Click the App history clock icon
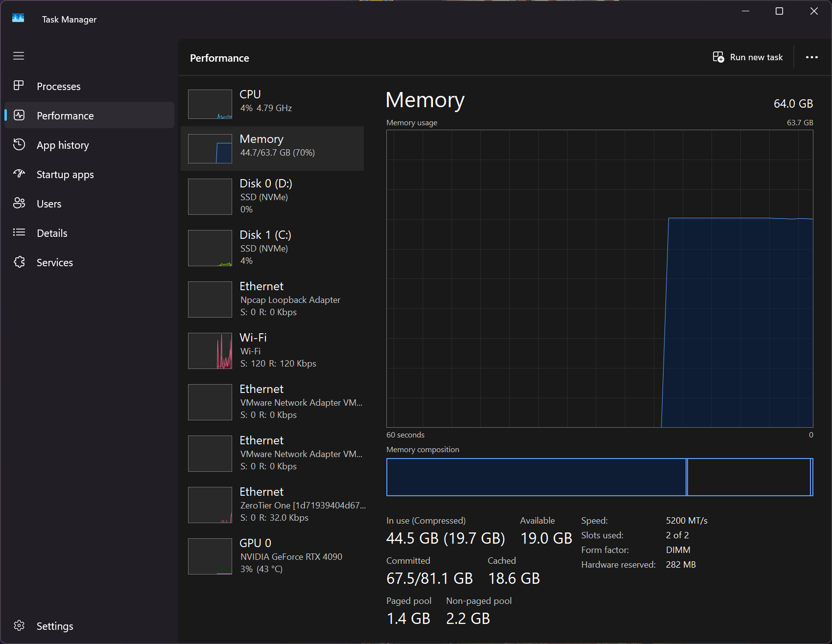 point(19,144)
